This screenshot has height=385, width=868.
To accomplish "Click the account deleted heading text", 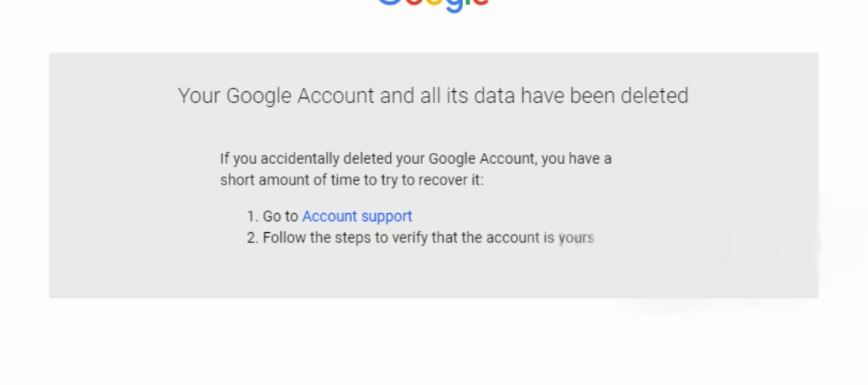I will [x=433, y=96].
